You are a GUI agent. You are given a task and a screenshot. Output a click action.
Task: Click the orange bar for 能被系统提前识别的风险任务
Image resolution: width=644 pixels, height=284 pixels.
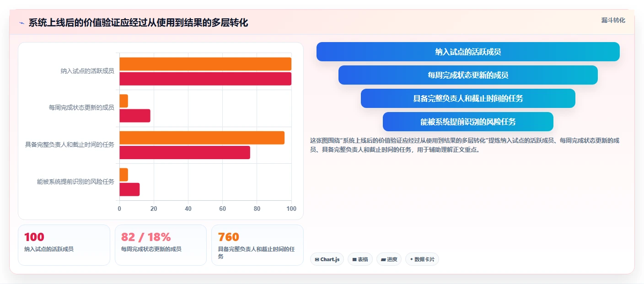pos(123,174)
